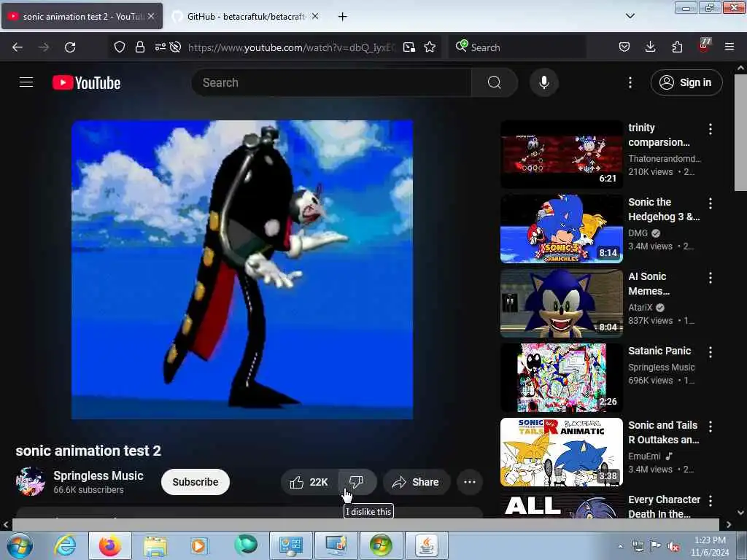This screenshot has height=560, width=747.
Task: Click the Sign in button
Action: pos(686,82)
